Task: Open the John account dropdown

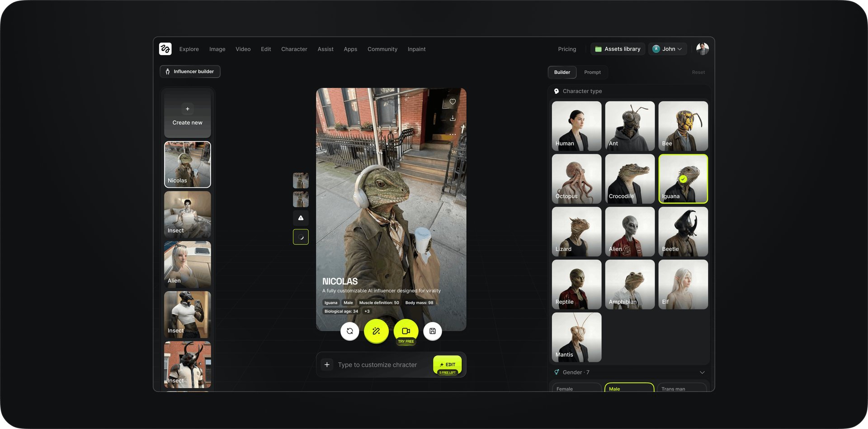Action: click(x=668, y=49)
